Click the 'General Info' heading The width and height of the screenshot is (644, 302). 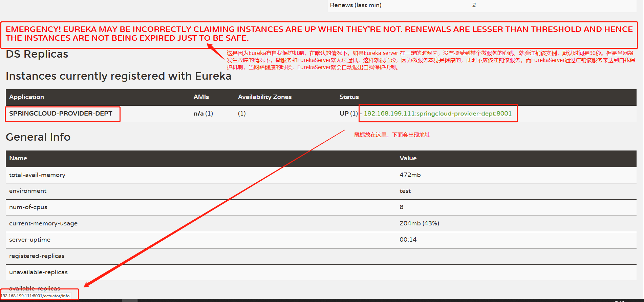click(x=38, y=137)
